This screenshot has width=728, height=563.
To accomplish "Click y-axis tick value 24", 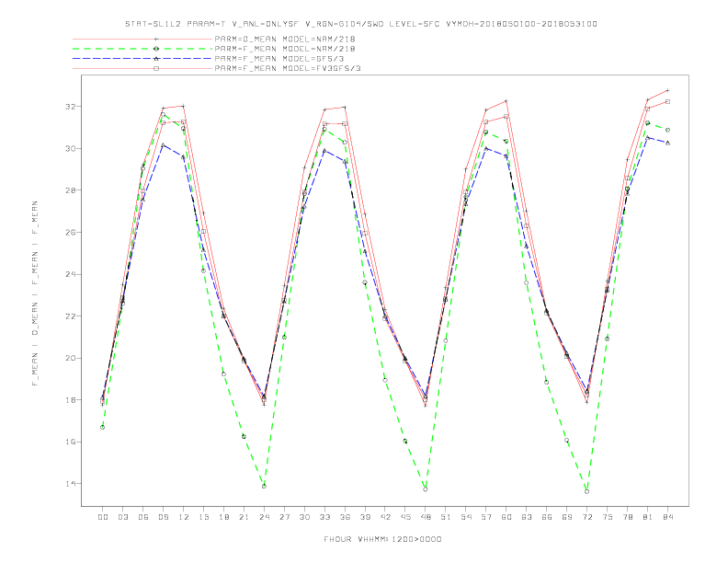I will (70, 274).
